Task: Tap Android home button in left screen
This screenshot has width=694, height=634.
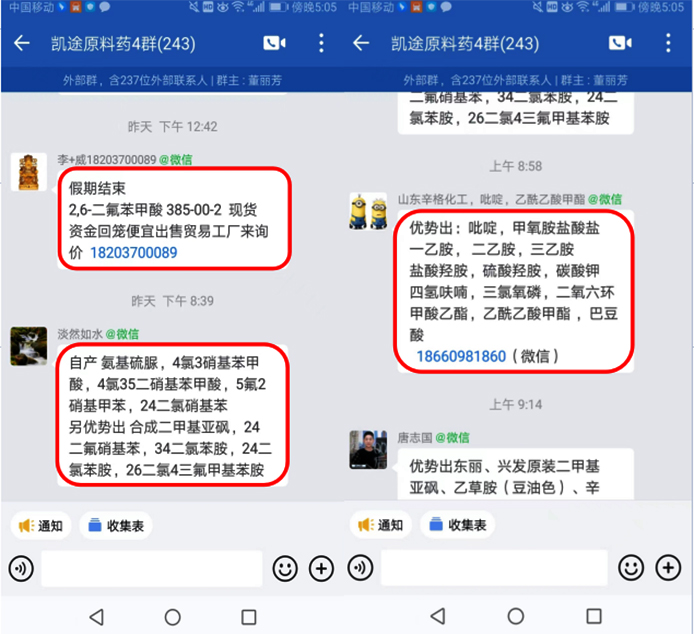Action: (x=172, y=617)
